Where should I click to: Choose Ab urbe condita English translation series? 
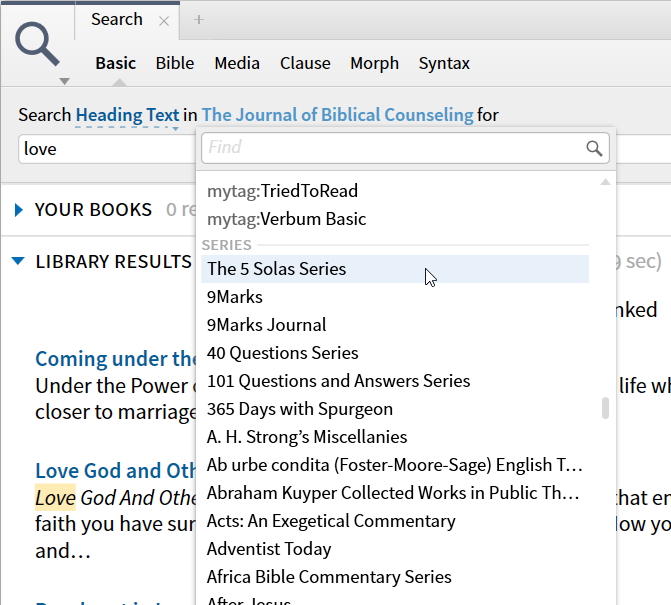click(x=395, y=465)
